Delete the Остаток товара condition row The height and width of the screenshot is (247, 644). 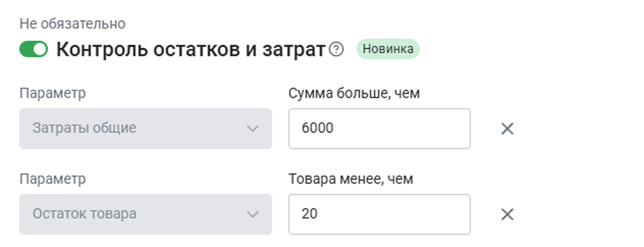point(507,214)
